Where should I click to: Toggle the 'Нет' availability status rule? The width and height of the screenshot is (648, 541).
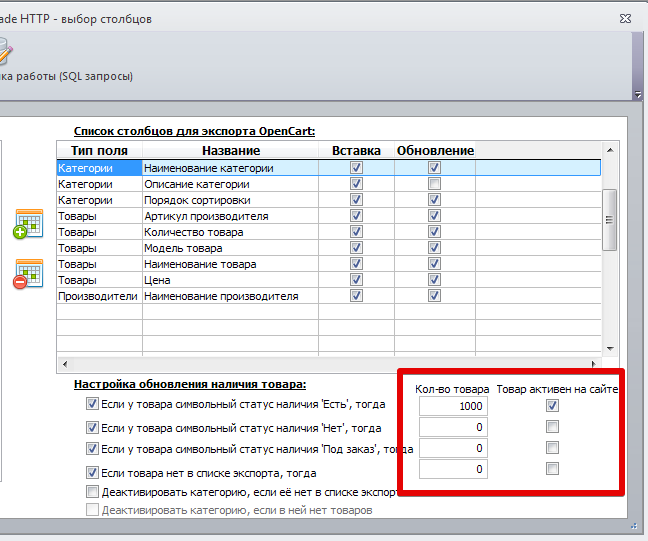coord(92,427)
